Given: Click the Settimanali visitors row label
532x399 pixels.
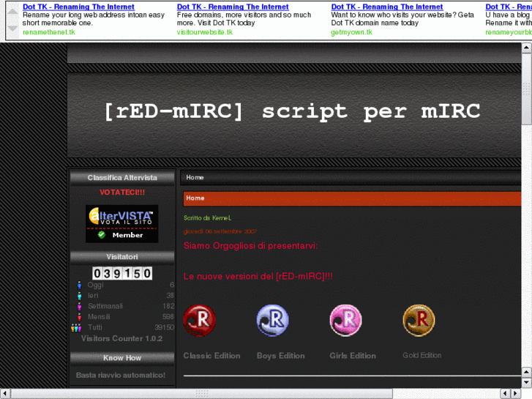Looking at the screenshot, I should [105, 306].
